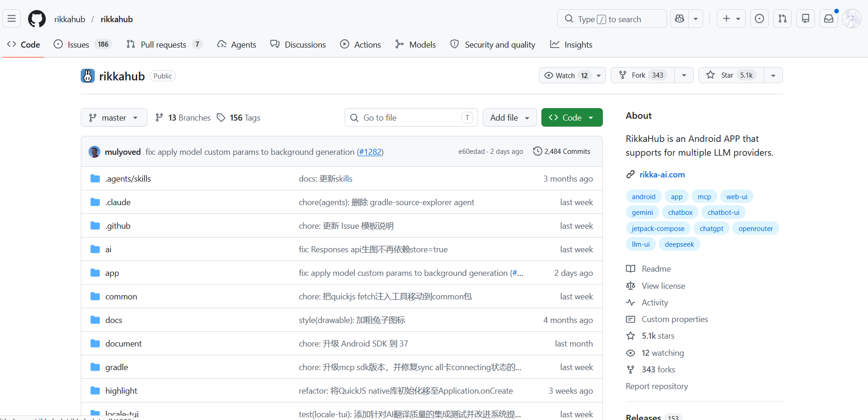Viewport: 868px width, 420px height.
Task: Watch the repository for notifications
Action: point(572,75)
